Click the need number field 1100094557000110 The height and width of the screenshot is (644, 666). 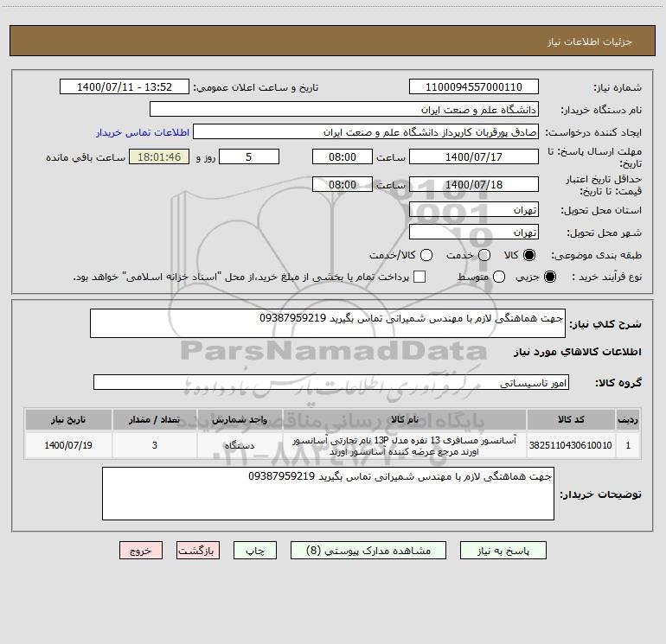(x=474, y=86)
